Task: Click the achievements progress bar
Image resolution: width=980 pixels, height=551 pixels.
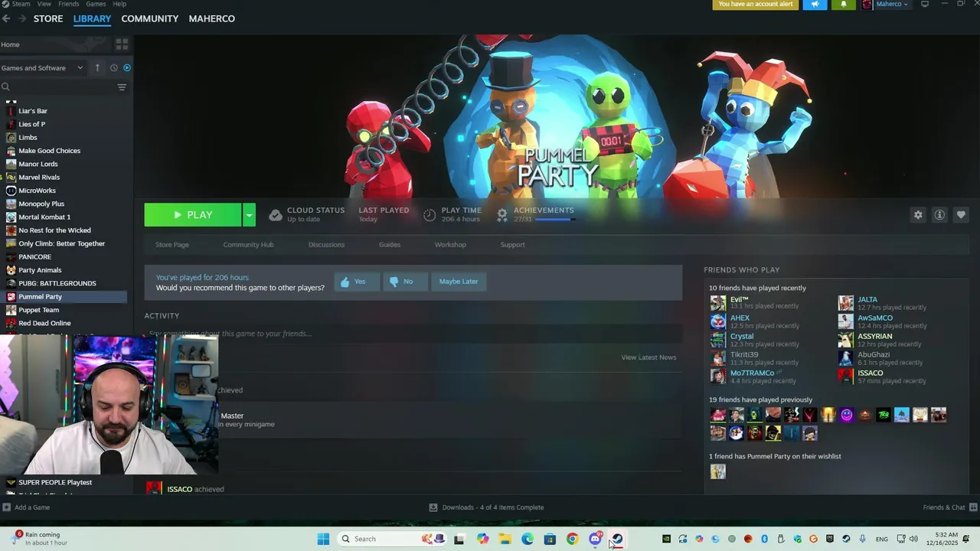Action: tap(555, 220)
